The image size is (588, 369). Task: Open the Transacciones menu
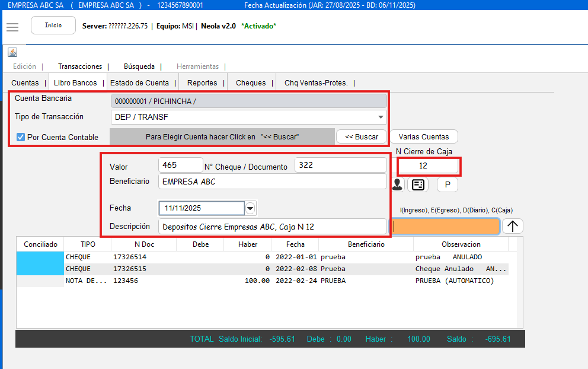[80, 66]
